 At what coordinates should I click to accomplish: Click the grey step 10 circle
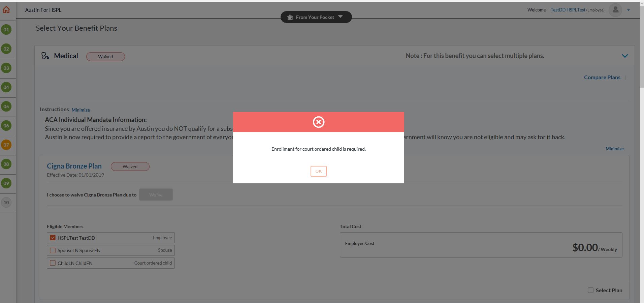click(x=6, y=203)
